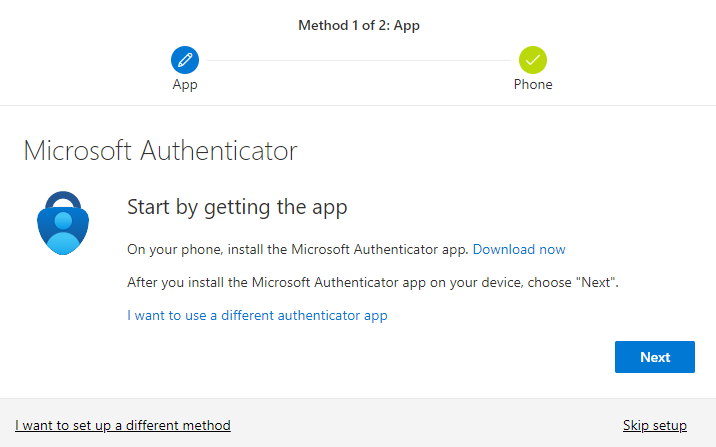Click the "Start by getting the app" heading
Screen dimensions: 716x447
(237, 208)
